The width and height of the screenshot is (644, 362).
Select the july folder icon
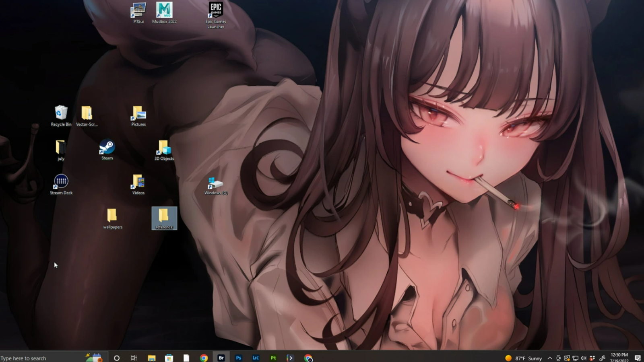(x=61, y=150)
